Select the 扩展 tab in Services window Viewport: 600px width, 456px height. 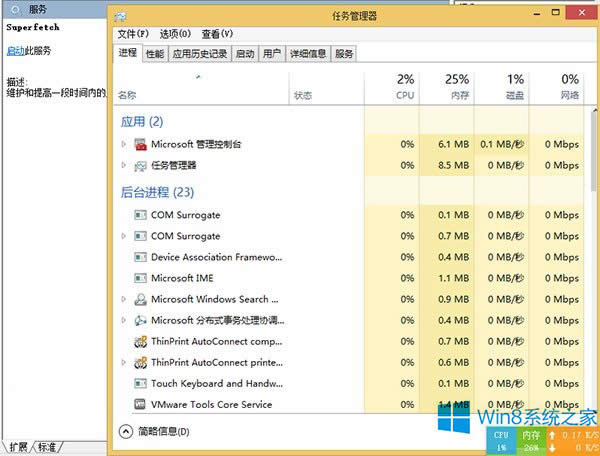(19, 447)
